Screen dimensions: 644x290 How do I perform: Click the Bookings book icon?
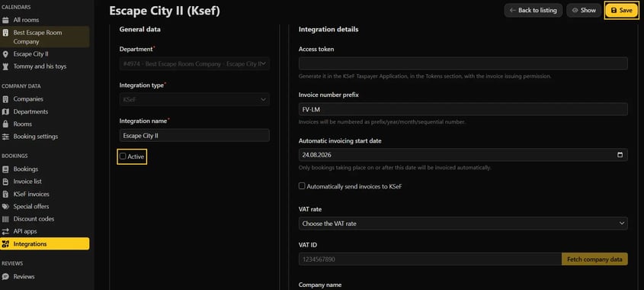[5, 169]
